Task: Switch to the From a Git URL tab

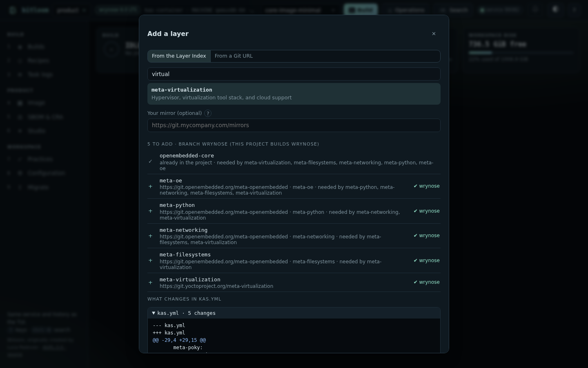Action: pyautogui.click(x=234, y=56)
